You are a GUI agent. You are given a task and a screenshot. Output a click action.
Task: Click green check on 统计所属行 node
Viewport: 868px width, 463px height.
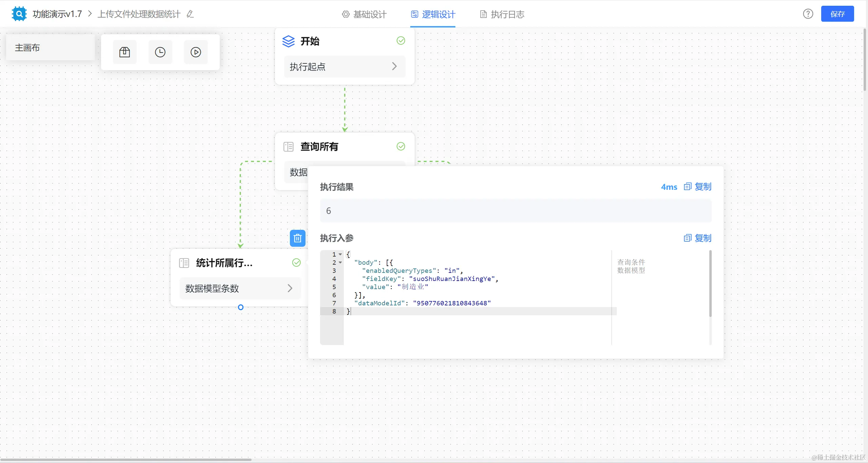[x=296, y=263]
